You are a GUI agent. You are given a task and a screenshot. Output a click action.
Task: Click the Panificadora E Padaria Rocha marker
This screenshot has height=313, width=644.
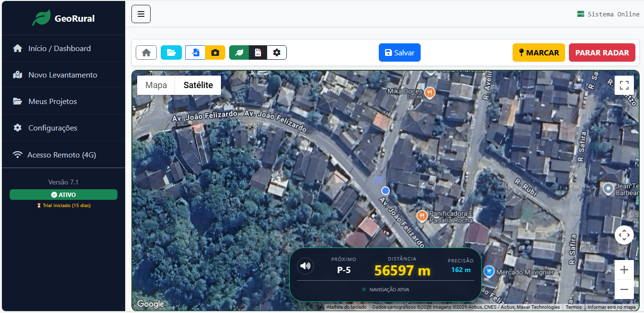point(422,216)
